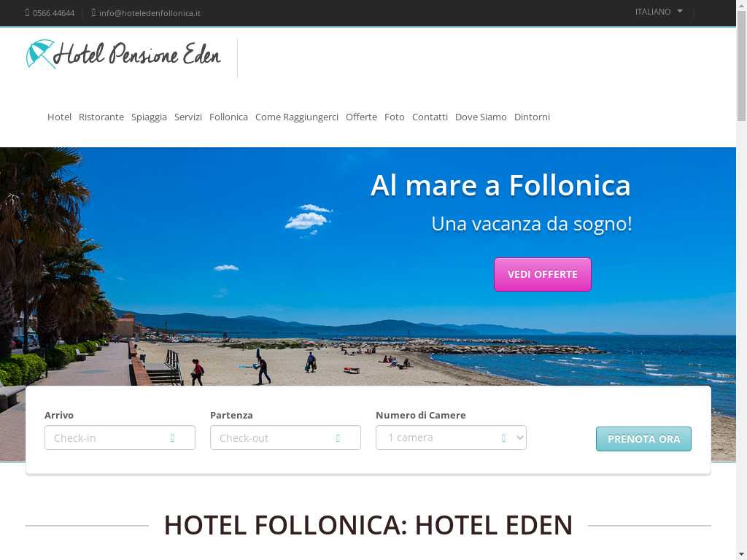Click the info@hoteledenfollonica.it email link
This screenshot has width=747, height=560.
pyautogui.click(x=150, y=13)
